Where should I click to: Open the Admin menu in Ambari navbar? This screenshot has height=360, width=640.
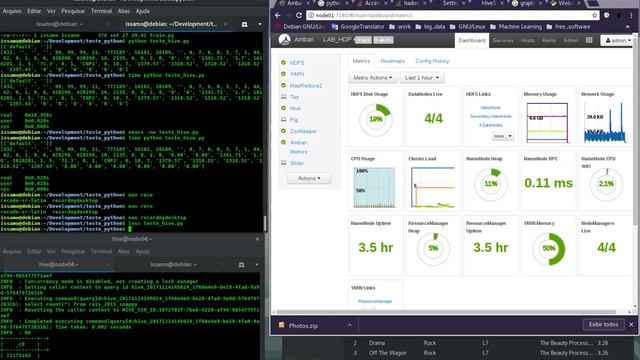tap(571, 40)
